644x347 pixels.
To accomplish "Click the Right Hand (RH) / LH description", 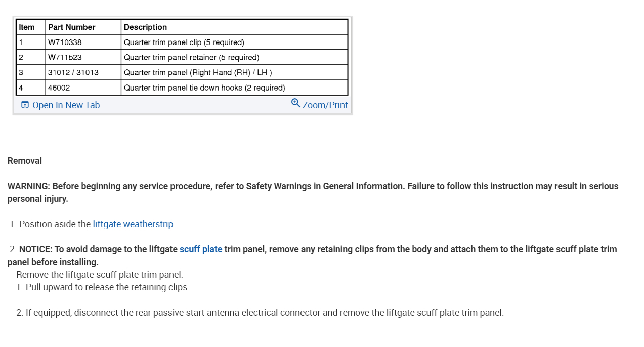I will [x=198, y=73].
